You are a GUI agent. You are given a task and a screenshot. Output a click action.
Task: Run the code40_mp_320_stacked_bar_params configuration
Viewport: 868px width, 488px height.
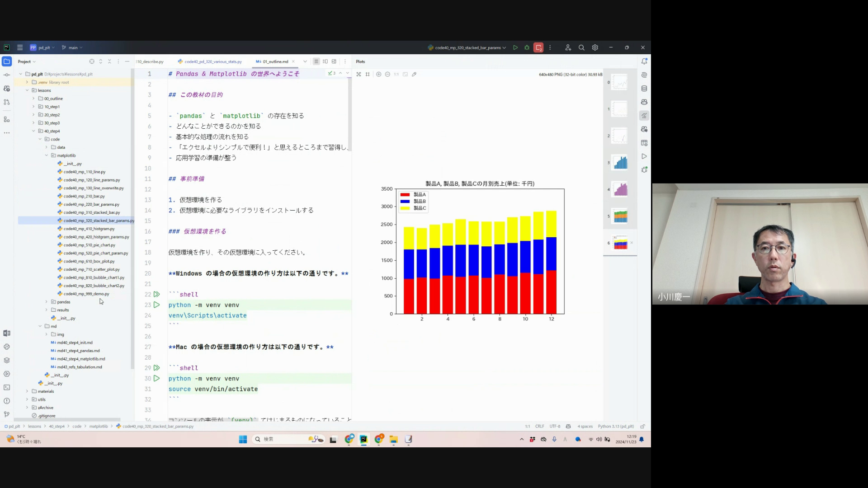[515, 47]
